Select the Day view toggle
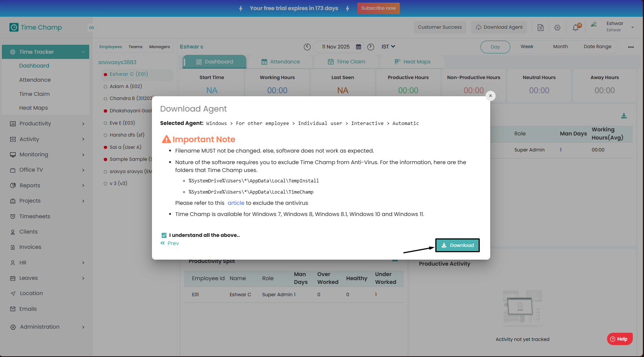The width and height of the screenshot is (644, 357). pyautogui.click(x=495, y=47)
